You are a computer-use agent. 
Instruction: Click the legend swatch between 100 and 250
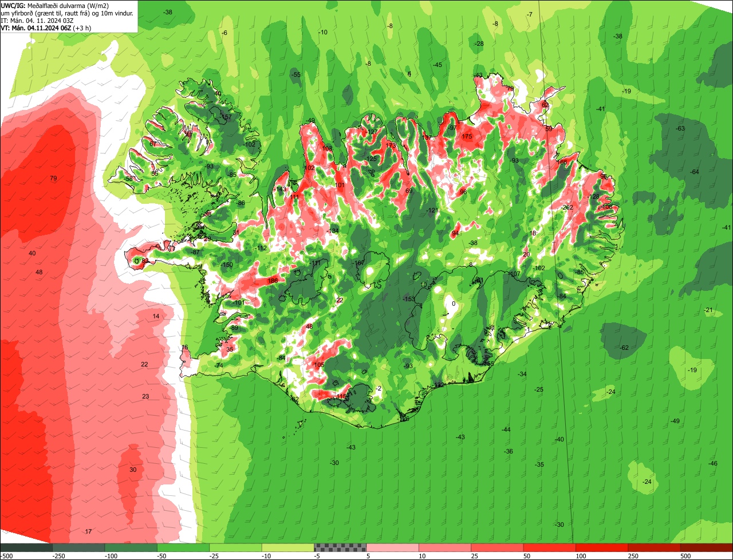(602, 548)
